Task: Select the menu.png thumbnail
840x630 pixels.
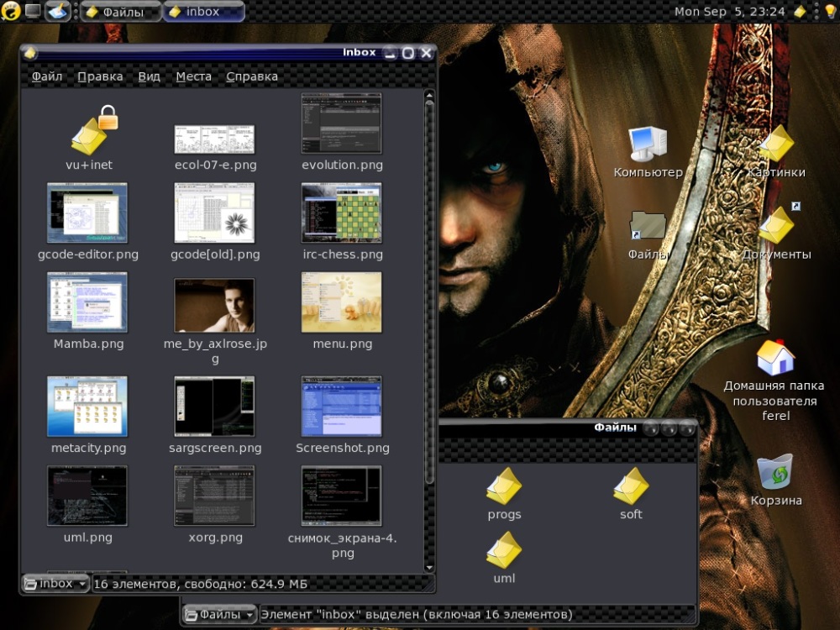Action: point(341,302)
